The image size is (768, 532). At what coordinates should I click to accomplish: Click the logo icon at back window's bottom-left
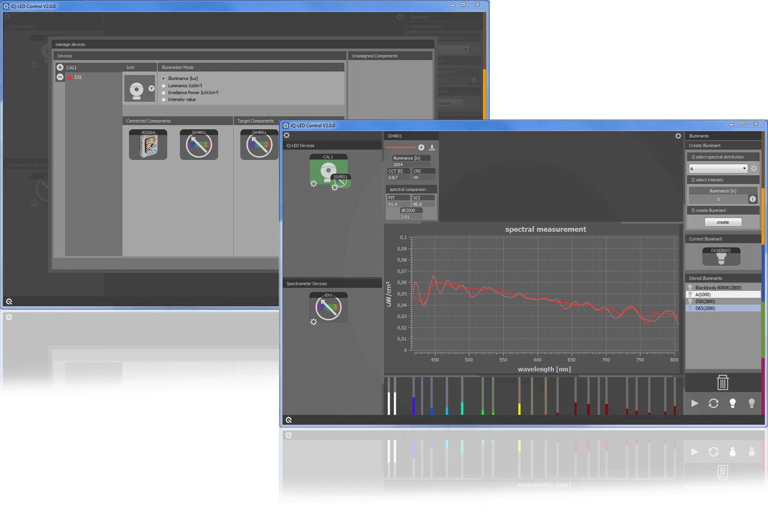[x=9, y=301]
